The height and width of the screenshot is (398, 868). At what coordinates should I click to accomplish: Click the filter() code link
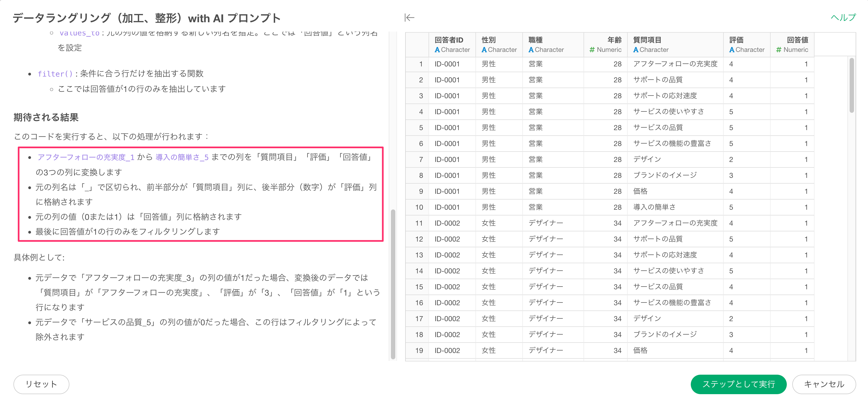click(55, 74)
